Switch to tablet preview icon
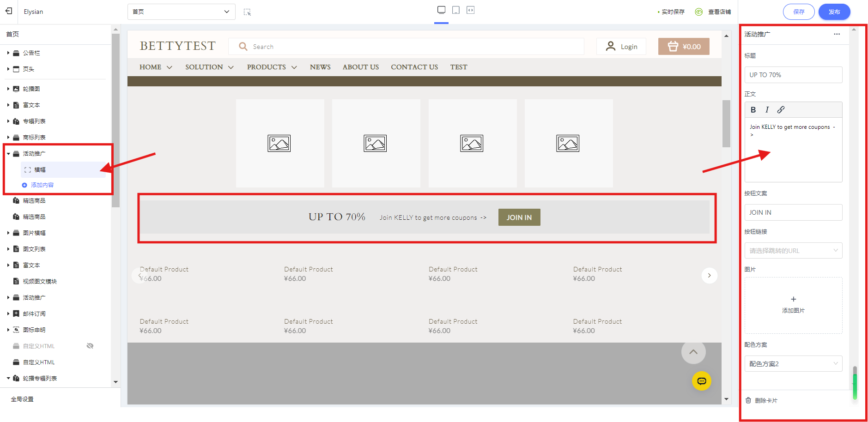 pos(455,10)
